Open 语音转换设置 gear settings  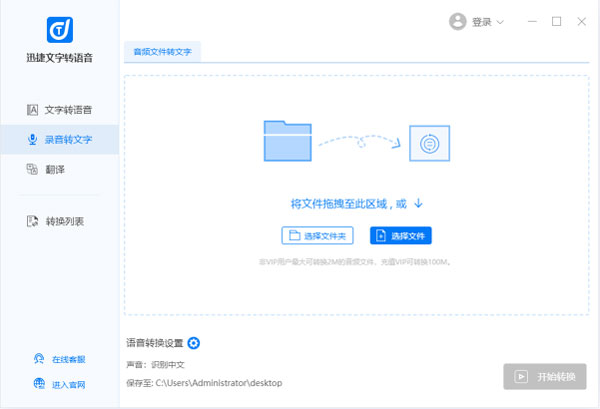[194, 344]
